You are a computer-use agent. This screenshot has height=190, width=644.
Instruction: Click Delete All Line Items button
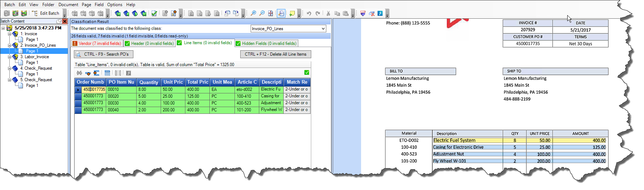(275, 54)
